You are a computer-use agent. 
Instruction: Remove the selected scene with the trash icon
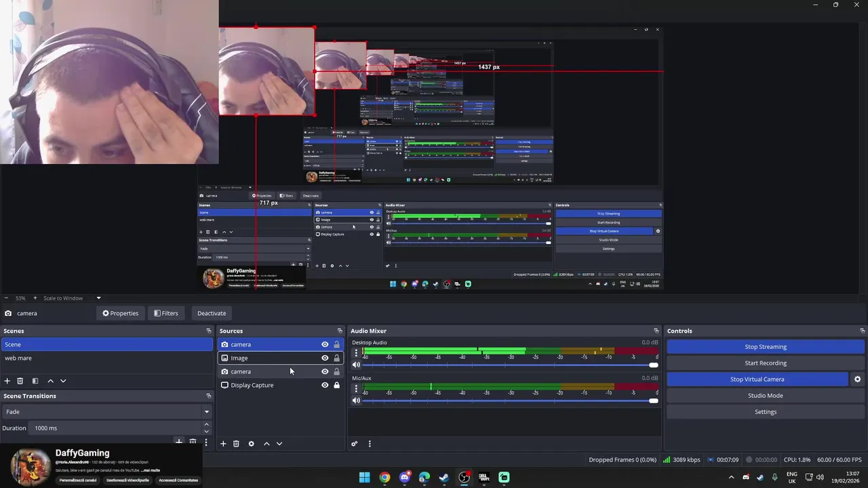point(20,381)
